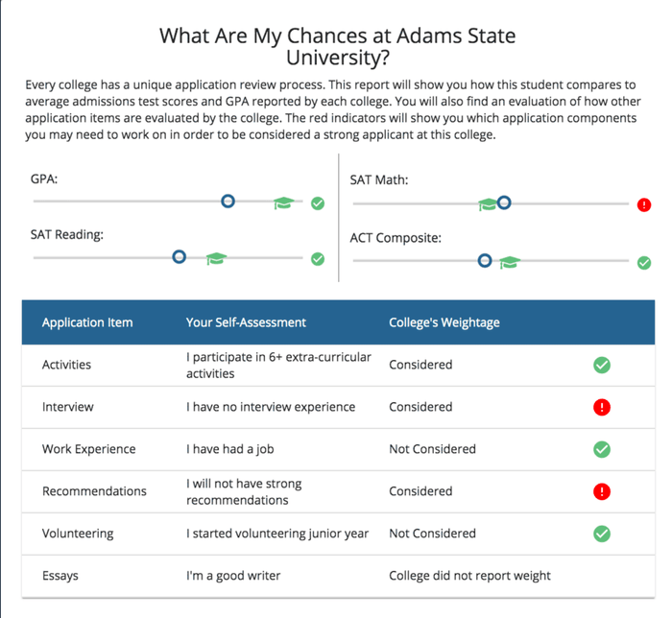Click the GPA slider student marker
672x618 pixels.
pos(228,202)
